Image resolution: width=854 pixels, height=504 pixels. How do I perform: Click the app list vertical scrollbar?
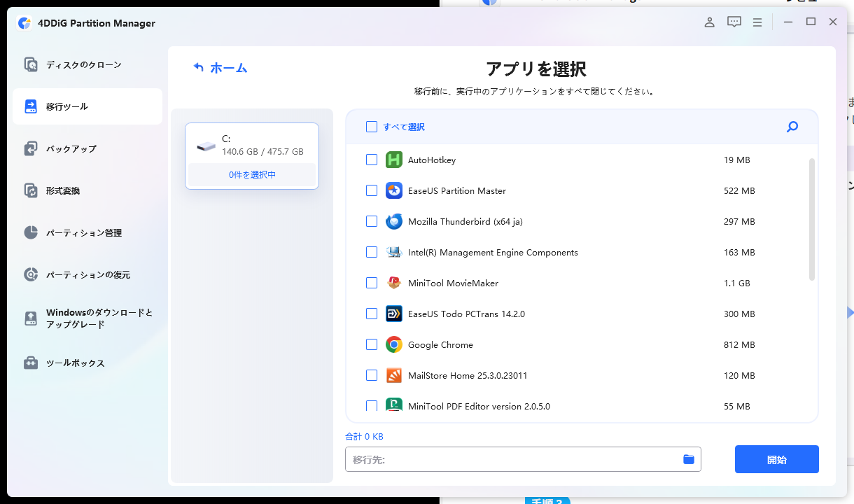point(812,219)
